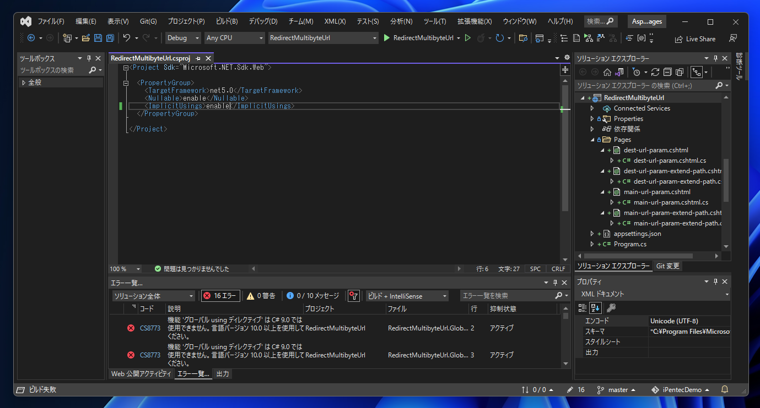
Task: Open the ファイル(F) menu
Action: tap(51, 21)
